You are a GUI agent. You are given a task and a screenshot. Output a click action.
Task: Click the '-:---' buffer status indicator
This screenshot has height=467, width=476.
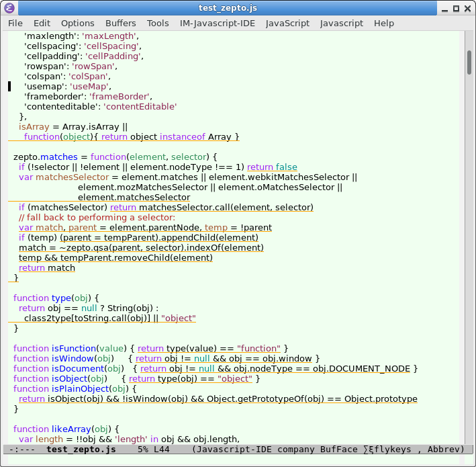pyautogui.click(x=22, y=450)
